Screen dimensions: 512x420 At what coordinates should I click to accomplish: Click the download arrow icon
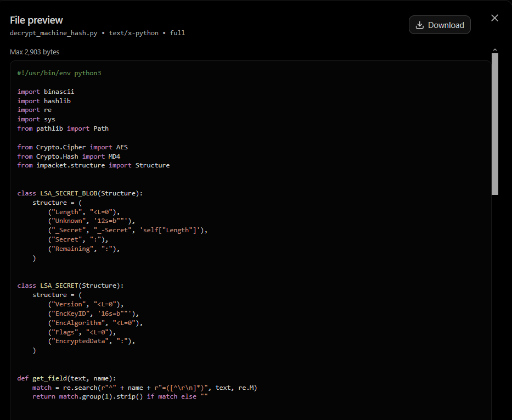click(x=420, y=25)
